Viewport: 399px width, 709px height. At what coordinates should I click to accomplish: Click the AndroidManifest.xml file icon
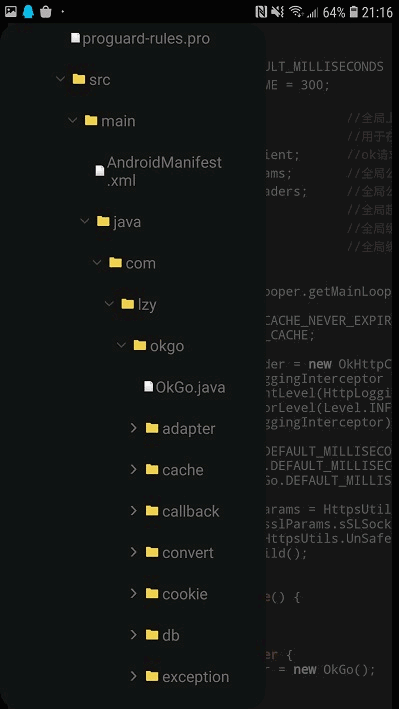coord(100,171)
